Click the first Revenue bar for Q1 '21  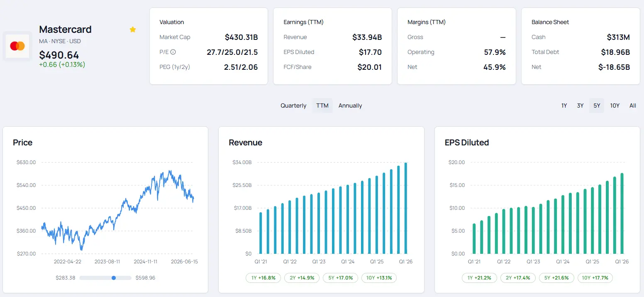[261, 233]
